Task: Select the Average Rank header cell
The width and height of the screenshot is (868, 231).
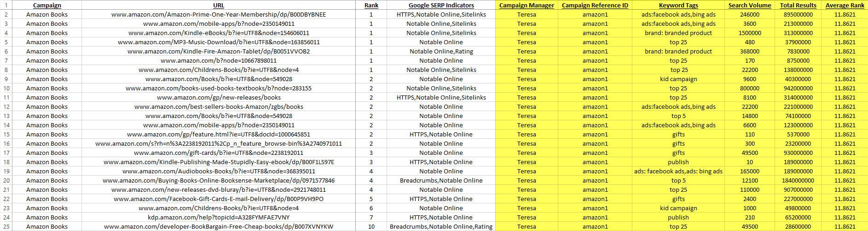Action: click(845, 5)
